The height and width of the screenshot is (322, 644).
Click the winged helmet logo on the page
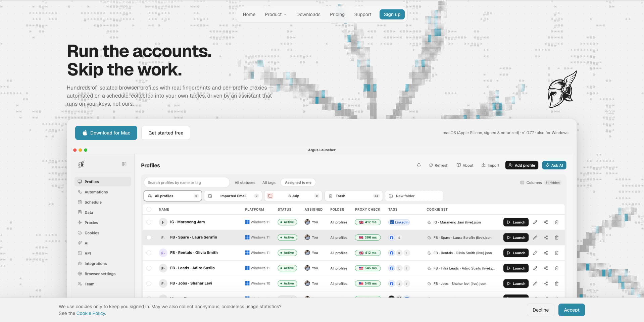(562, 90)
